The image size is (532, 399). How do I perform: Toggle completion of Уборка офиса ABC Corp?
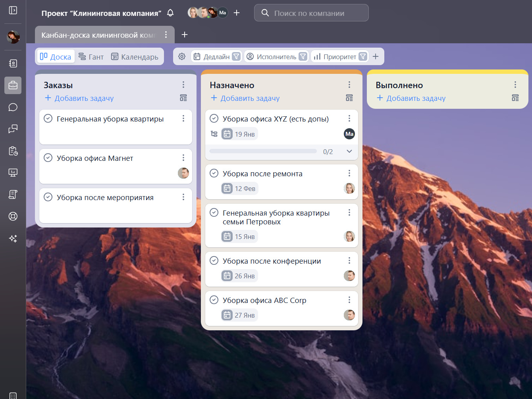pyautogui.click(x=214, y=300)
